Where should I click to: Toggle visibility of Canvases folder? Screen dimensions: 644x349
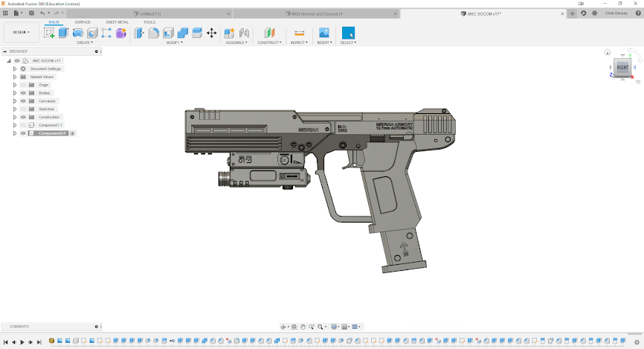pos(23,101)
